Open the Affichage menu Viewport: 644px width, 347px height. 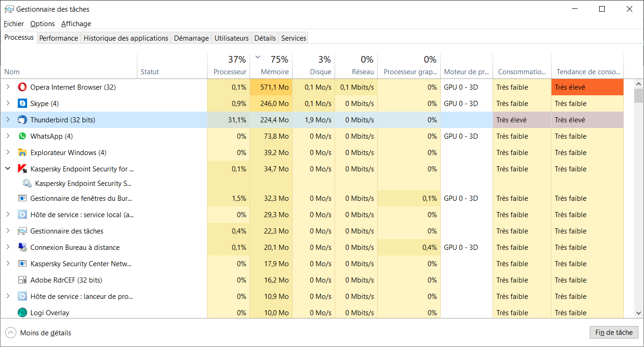tap(76, 24)
